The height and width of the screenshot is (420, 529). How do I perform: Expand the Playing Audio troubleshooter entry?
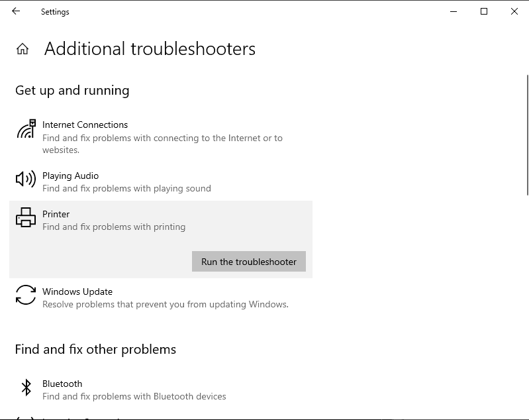pyautogui.click(x=70, y=176)
